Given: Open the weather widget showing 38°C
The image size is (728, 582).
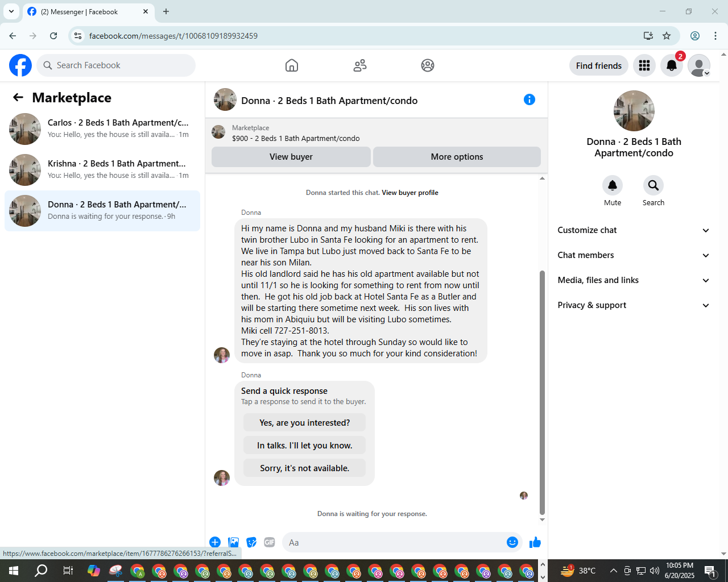Looking at the screenshot, I should (x=578, y=571).
